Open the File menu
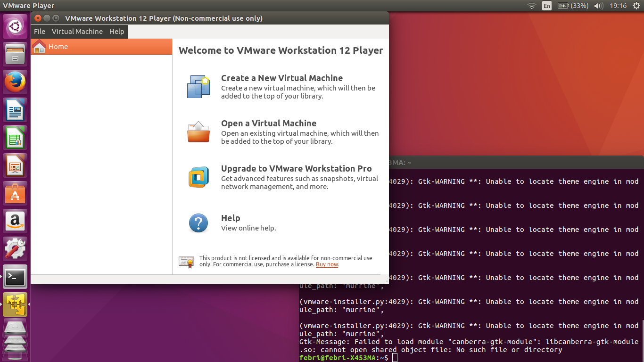This screenshot has width=644, height=362. pos(40,32)
